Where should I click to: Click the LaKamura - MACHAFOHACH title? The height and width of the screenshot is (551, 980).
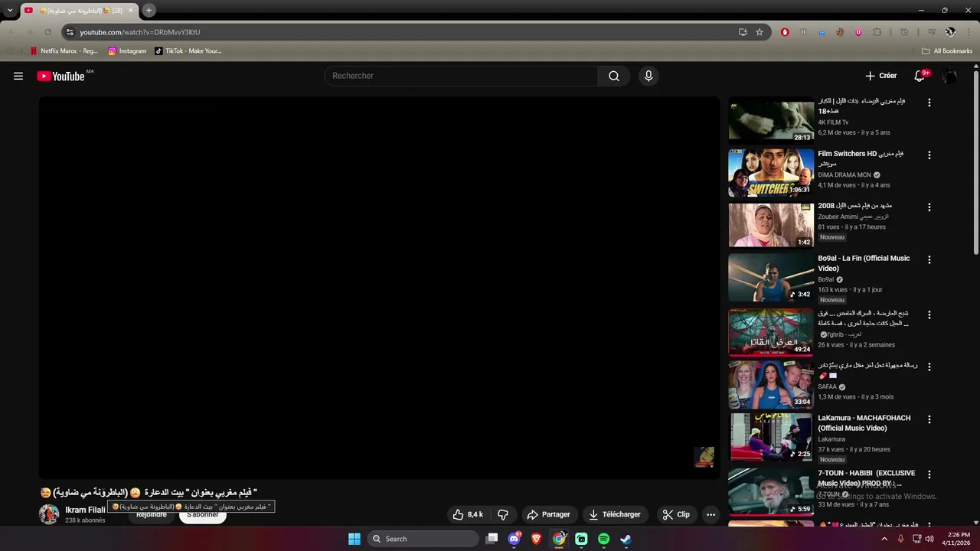click(864, 423)
